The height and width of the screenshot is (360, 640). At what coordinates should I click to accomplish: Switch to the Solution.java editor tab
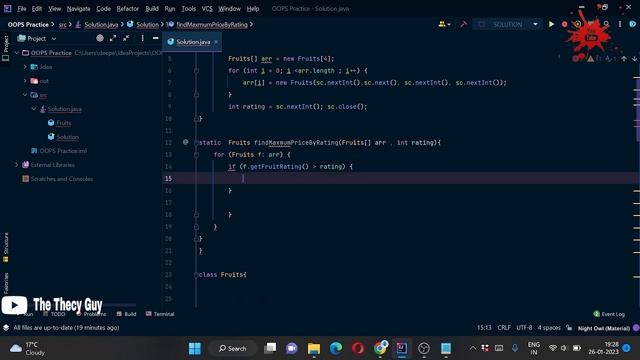193,42
